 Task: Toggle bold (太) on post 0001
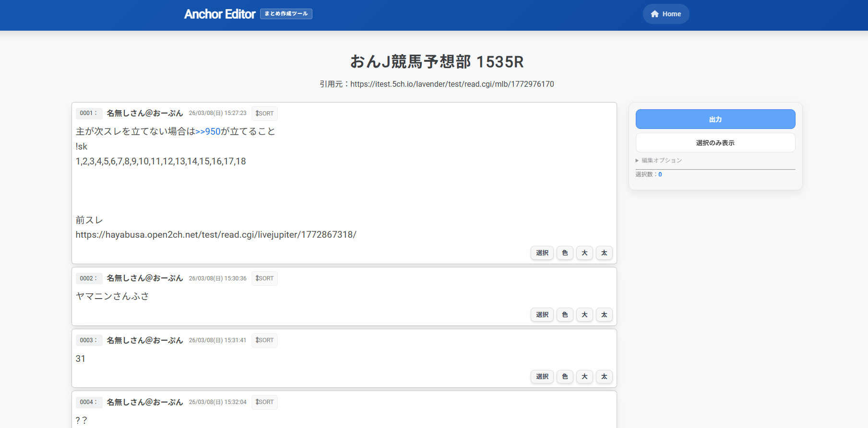604,253
